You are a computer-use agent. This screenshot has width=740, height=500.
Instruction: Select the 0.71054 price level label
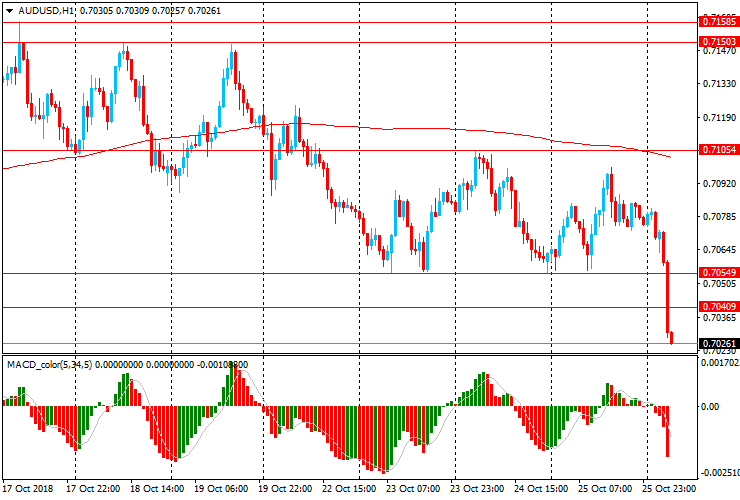pyautogui.click(x=719, y=150)
